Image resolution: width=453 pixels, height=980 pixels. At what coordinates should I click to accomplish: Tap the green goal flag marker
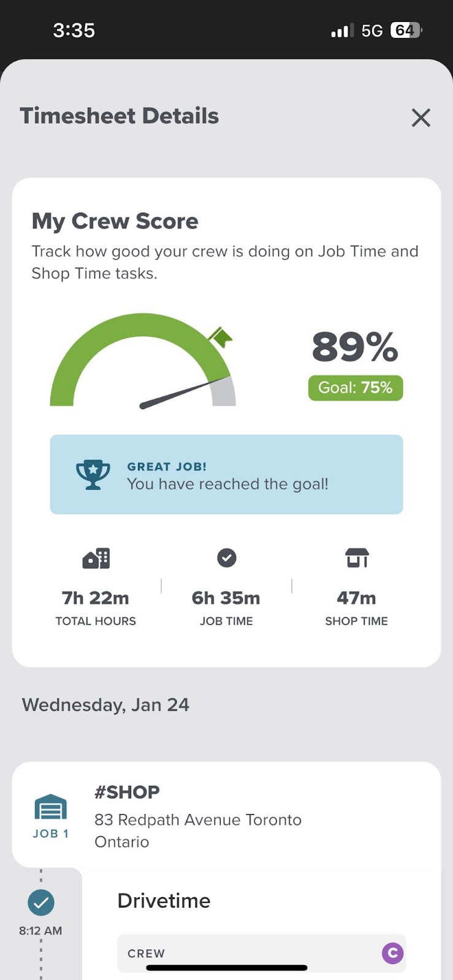click(220, 336)
